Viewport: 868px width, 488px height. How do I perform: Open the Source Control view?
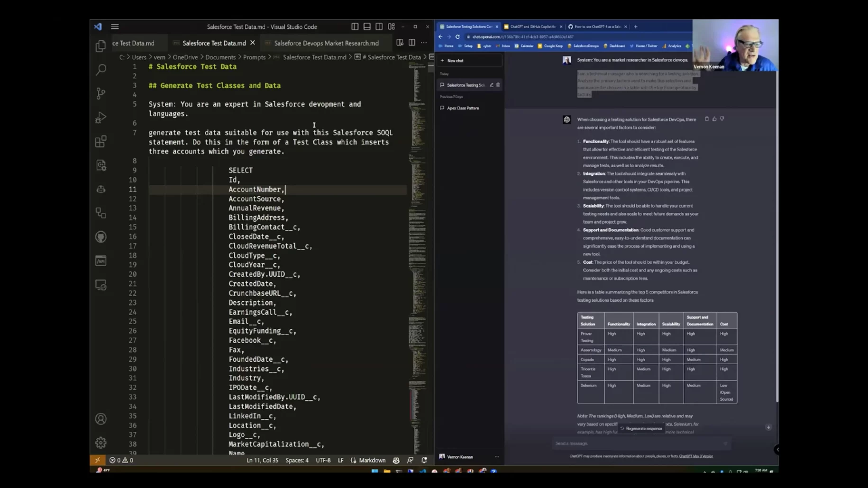[x=101, y=93]
